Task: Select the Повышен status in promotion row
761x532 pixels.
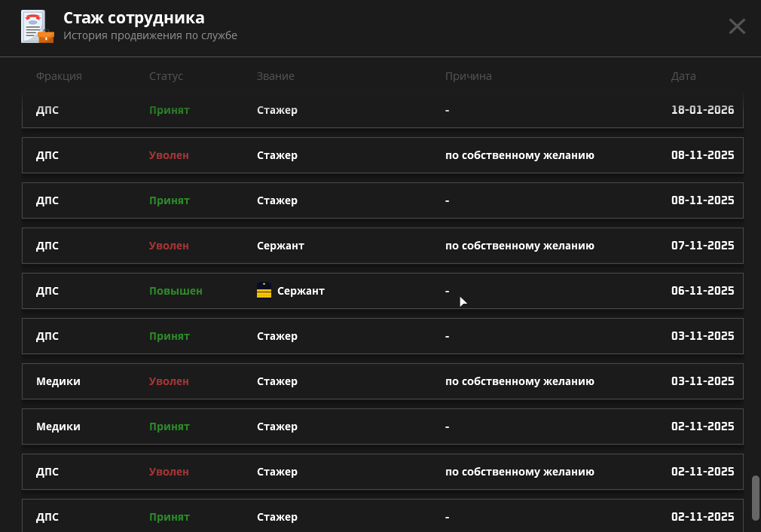Action: (176, 291)
